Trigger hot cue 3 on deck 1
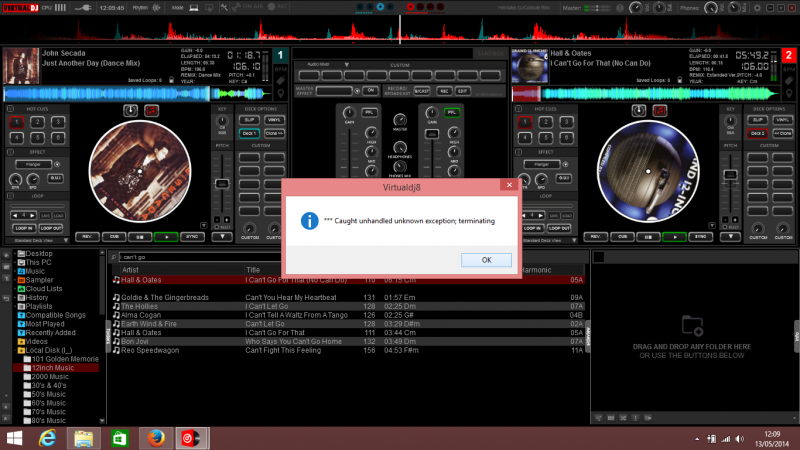800x450 pixels. [58, 122]
